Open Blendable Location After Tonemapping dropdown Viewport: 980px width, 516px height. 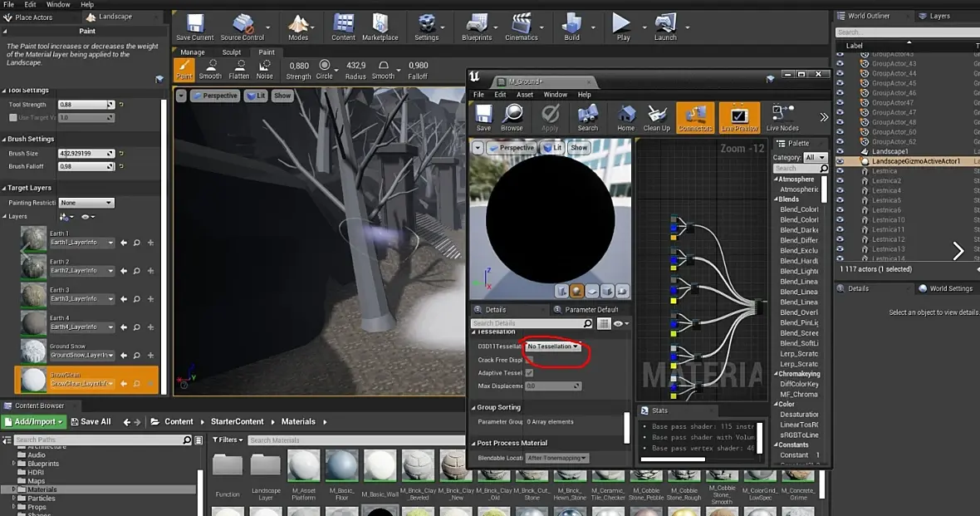point(557,458)
